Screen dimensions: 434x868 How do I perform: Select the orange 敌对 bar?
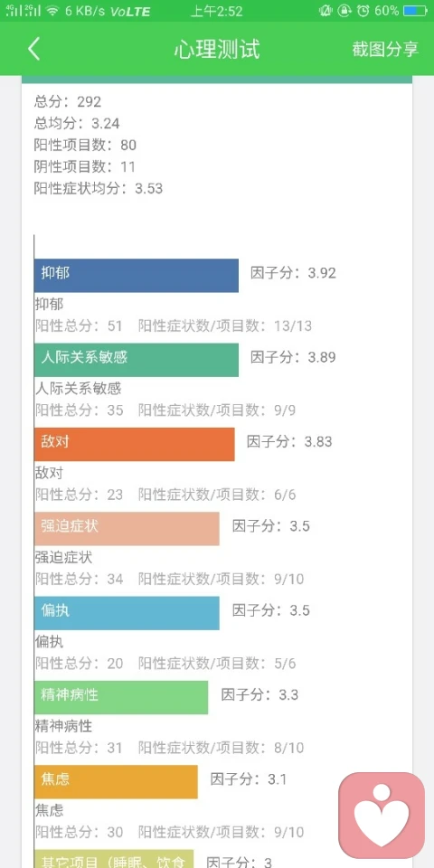click(135, 444)
